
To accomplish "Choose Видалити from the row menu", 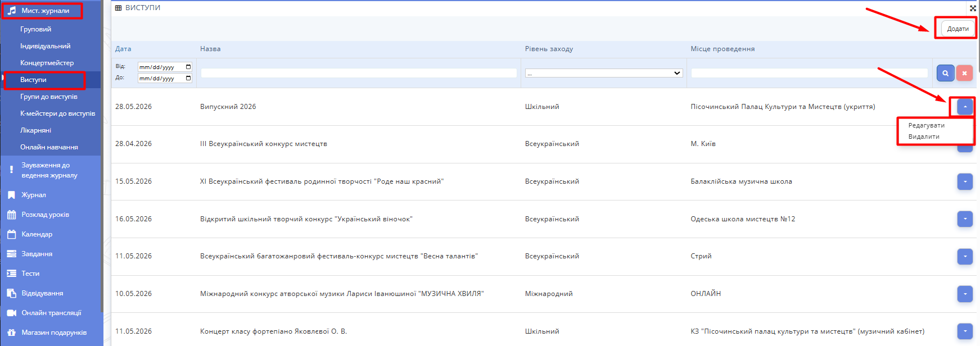I will tap(924, 136).
